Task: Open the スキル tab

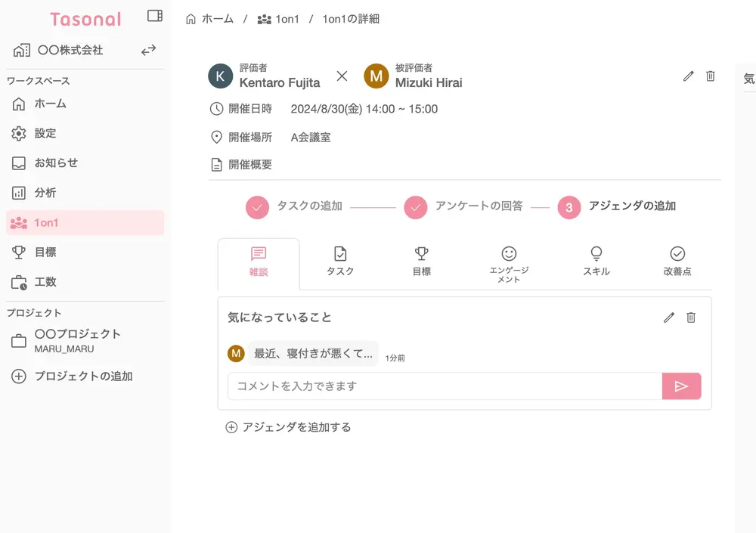Action: point(596,261)
